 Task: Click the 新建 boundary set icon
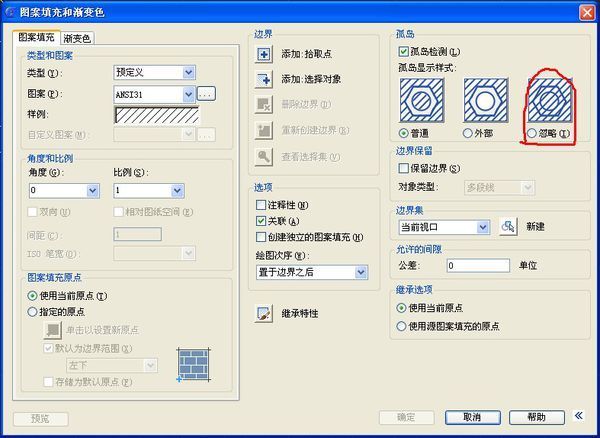(x=508, y=227)
